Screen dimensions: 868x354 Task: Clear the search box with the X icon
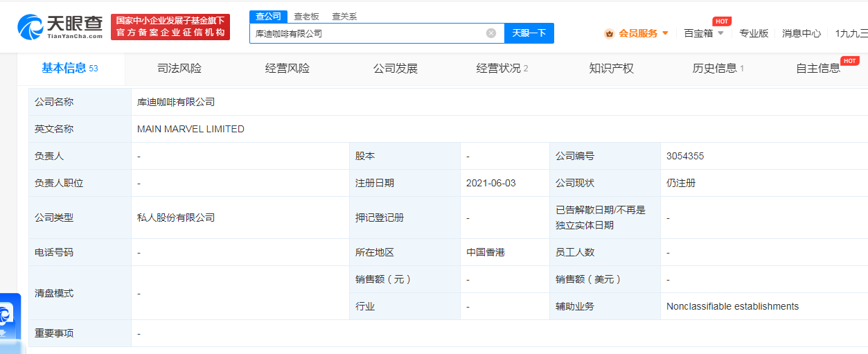pyautogui.click(x=491, y=33)
